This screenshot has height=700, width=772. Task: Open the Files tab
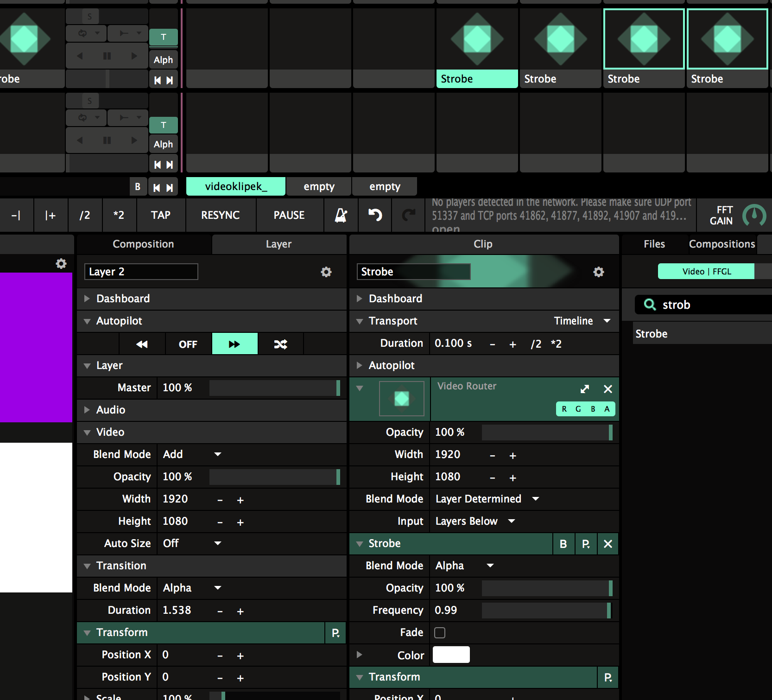click(x=654, y=244)
